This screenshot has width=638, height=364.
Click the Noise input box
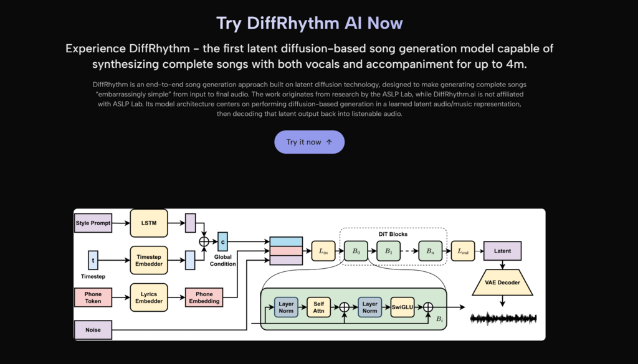93,330
